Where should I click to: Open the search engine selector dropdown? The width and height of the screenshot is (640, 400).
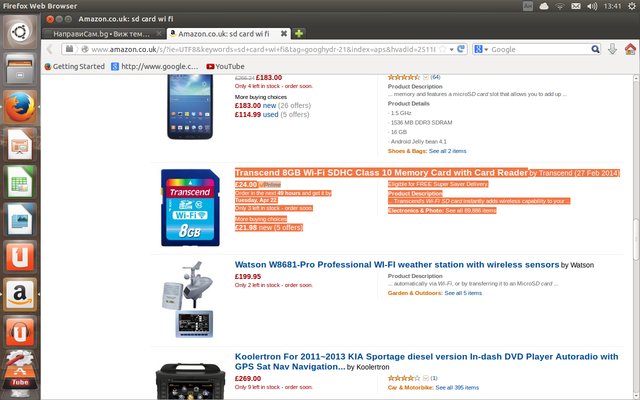tap(481, 49)
